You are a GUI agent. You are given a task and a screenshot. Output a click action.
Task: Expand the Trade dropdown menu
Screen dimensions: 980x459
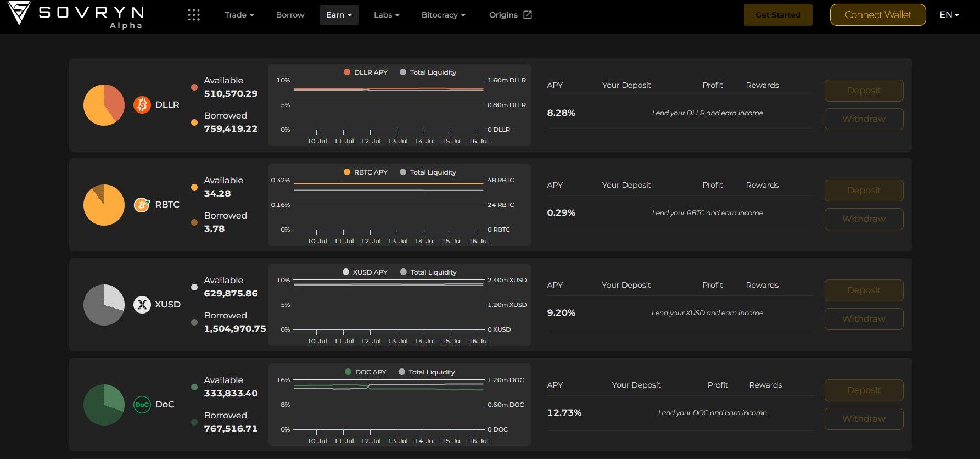[x=239, y=15]
